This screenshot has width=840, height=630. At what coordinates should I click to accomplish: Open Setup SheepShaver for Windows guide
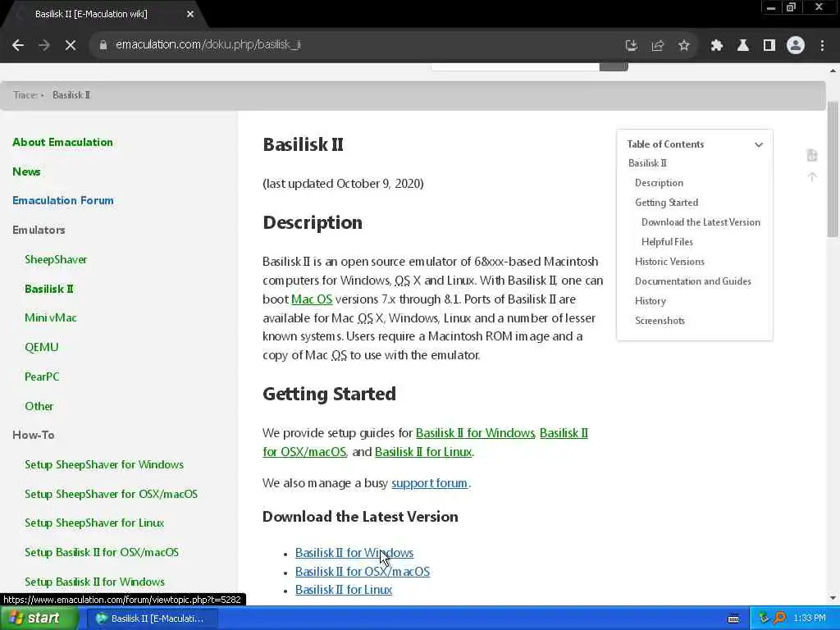[x=104, y=465]
